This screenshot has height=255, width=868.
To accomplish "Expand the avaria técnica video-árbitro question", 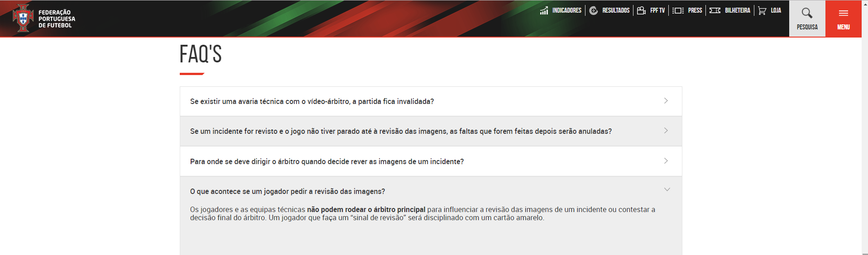I will click(431, 101).
